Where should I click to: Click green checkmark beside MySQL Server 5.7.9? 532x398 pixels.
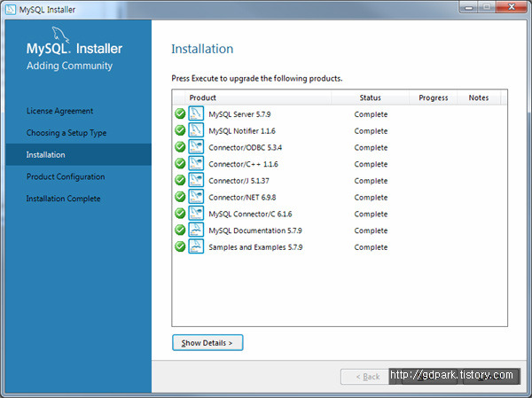click(x=180, y=113)
